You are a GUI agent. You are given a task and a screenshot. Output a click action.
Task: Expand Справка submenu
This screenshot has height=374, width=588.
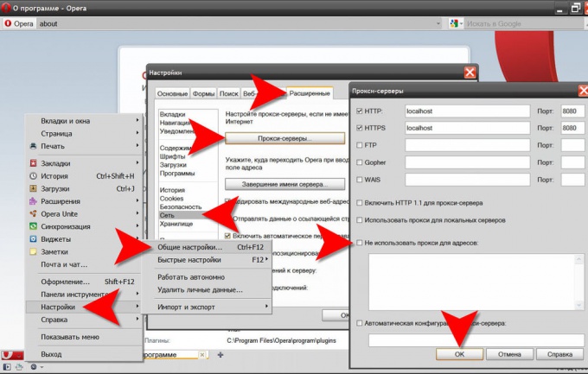pos(137,320)
